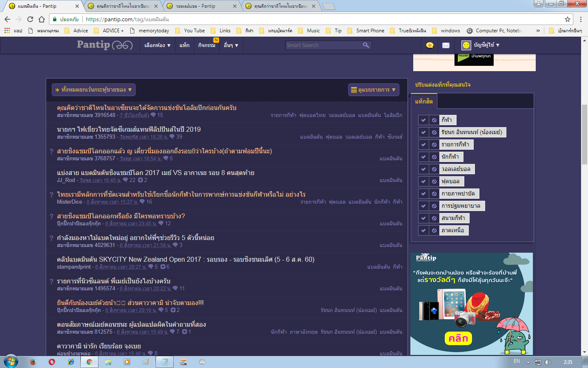The width and height of the screenshot is (588, 368).
Task: Open topic นายกฯ ไฟเขียวไทยจัดซีเกมส์
Action: (129, 130)
